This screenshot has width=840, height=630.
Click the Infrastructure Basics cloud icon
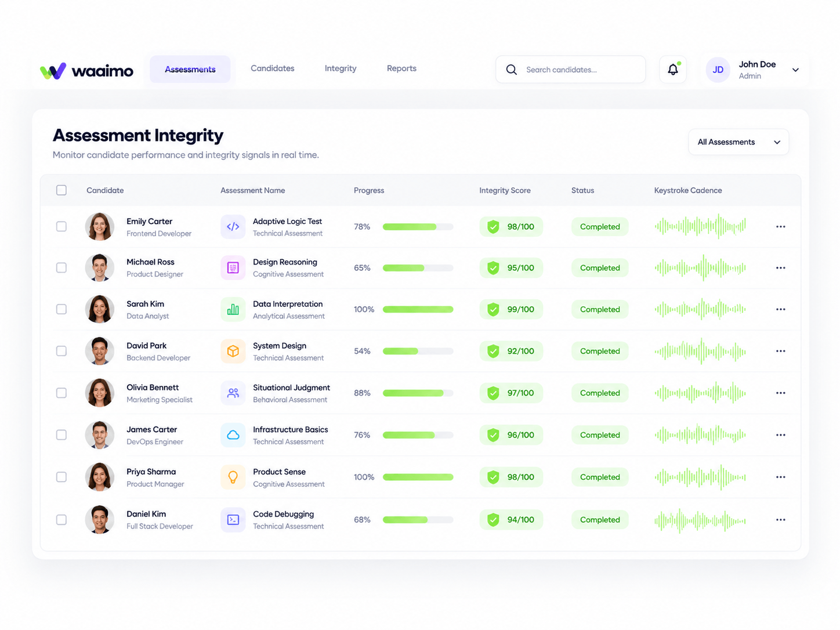tap(233, 435)
